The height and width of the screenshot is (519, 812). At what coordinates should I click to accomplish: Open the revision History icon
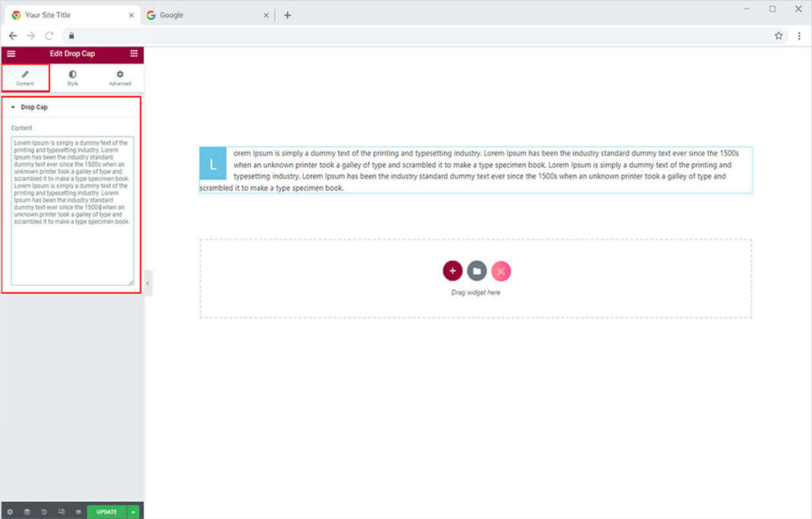pyautogui.click(x=44, y=512)
